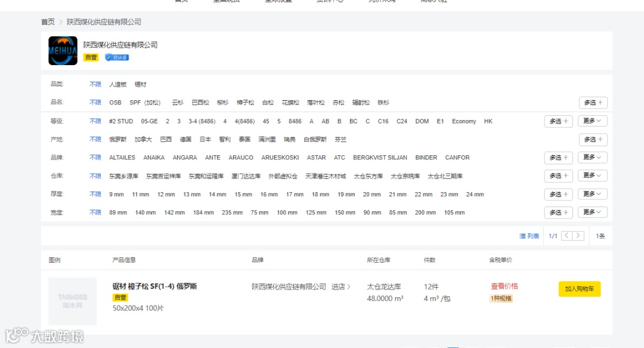
Task: Select SPF (加松) product name filter
Action: [145, 103]
